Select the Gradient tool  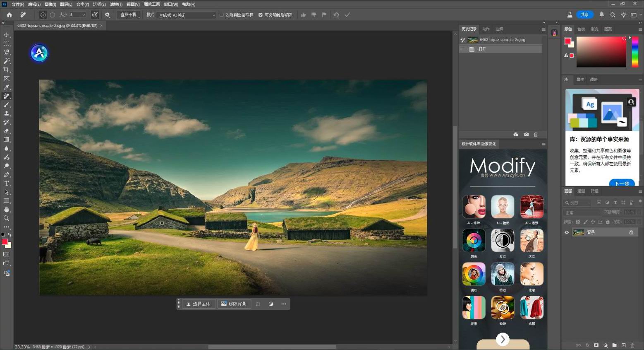click(7, 140)
